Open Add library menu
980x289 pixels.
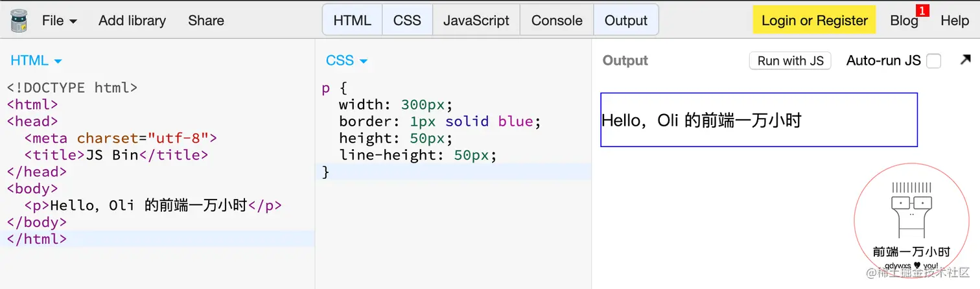[132, 20]
